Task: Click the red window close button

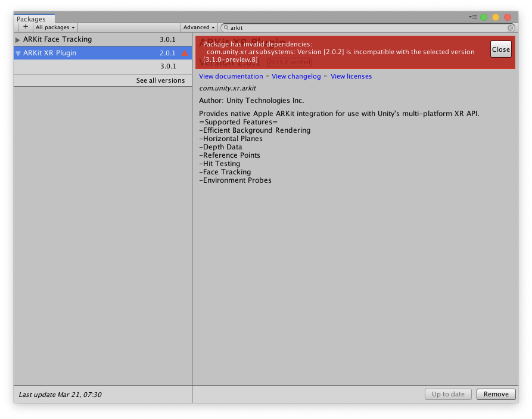Action: (x=508, y=17)
